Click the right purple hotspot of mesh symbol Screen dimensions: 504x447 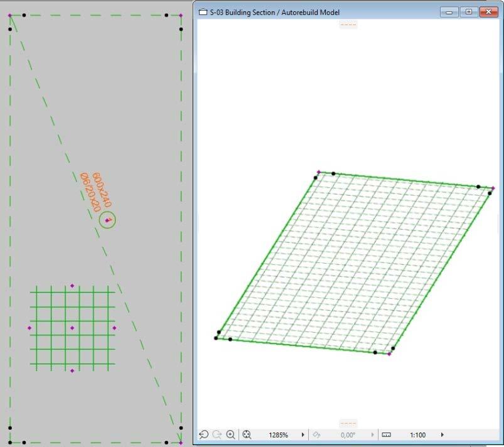(x=114, y=328)
